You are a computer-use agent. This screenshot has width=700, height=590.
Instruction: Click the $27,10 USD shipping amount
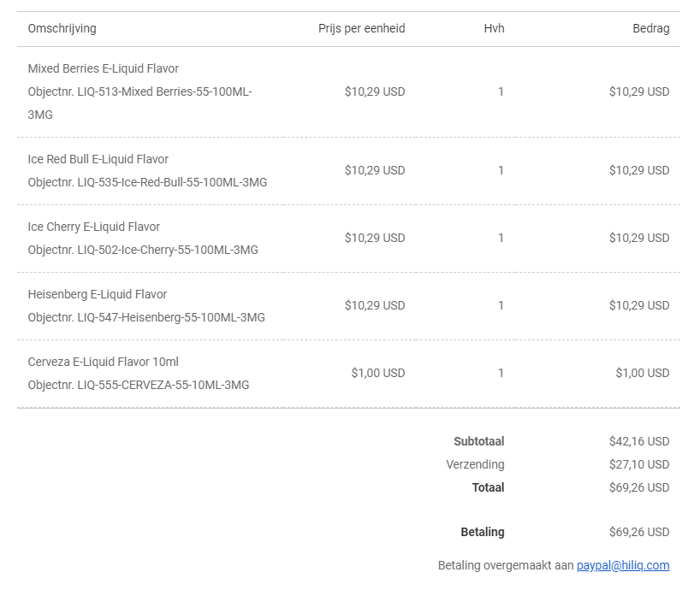click(x=638, y=464)
